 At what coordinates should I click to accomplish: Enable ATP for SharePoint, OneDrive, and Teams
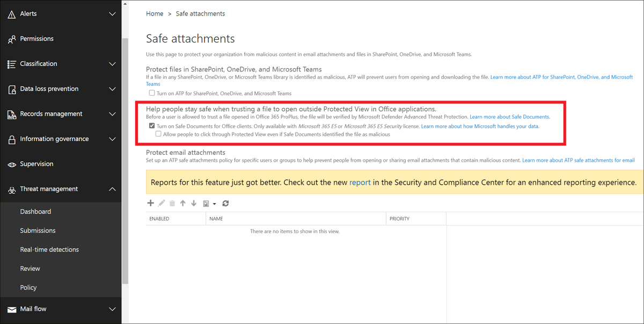pyautogui.click(x=152, y=93)
